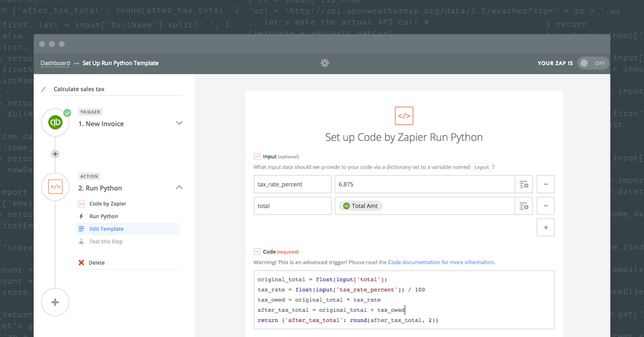Viewport: 644px width, 337px height.
Task: Remove the tax_rate_percent input row
Action: click(x=545, y=185)
